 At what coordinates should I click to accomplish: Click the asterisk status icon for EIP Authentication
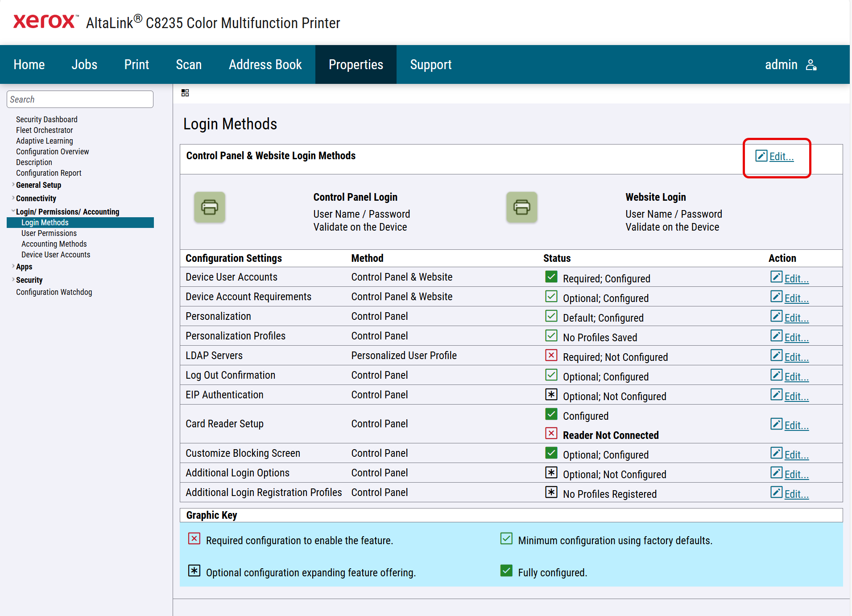click(x=551, y=394)
